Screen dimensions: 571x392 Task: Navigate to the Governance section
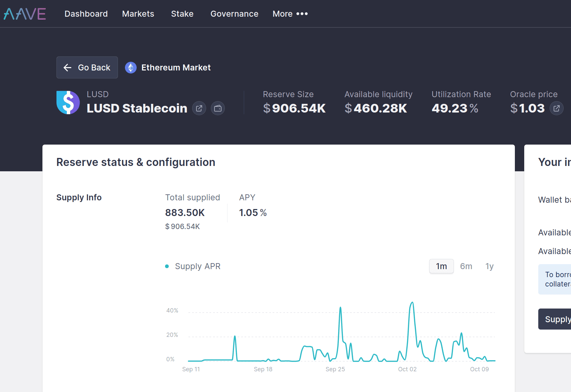tap(234, 14)
